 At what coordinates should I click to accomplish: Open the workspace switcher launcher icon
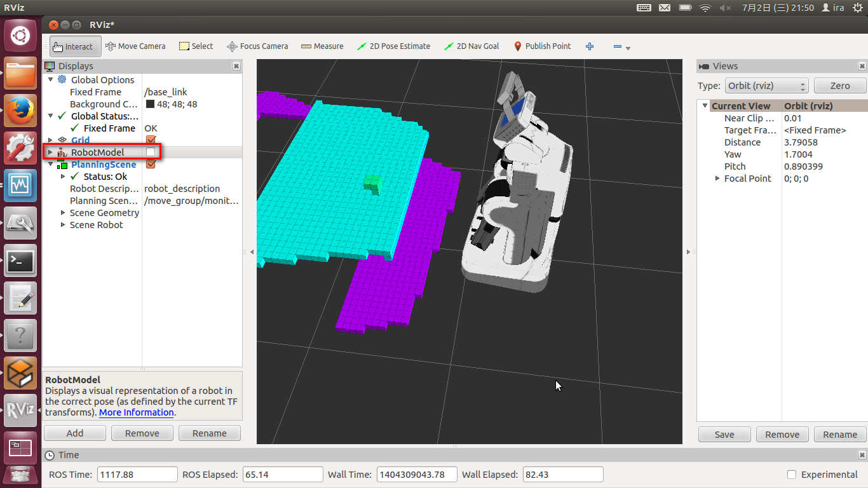(20, 447)
